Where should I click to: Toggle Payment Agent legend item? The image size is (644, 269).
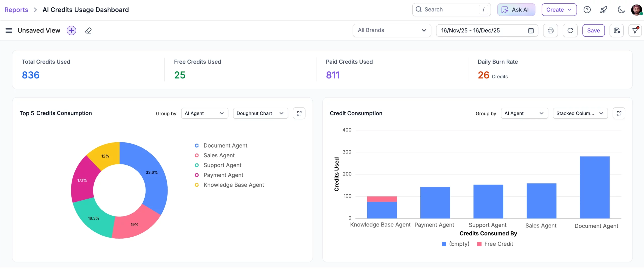coord(219,175)
